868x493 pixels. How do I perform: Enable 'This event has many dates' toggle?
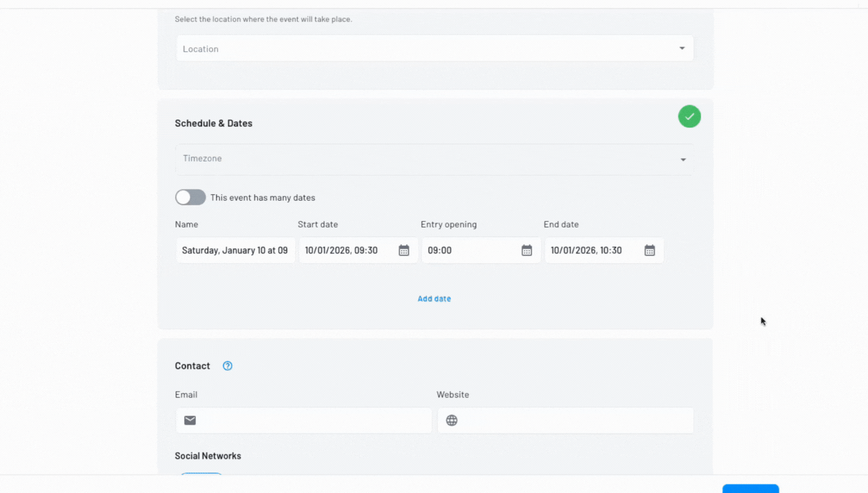point(191,198)
